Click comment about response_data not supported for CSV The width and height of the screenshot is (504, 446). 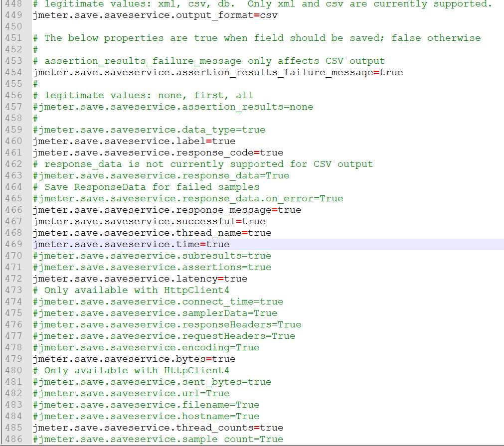point(203,164)
